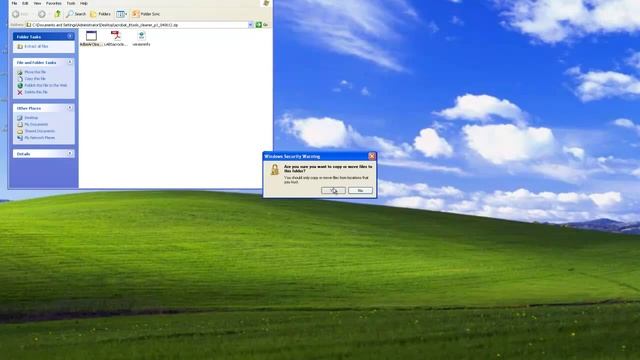Click the Move this file icon
This screenshot has width=640, height=360.
click(20, 72)
